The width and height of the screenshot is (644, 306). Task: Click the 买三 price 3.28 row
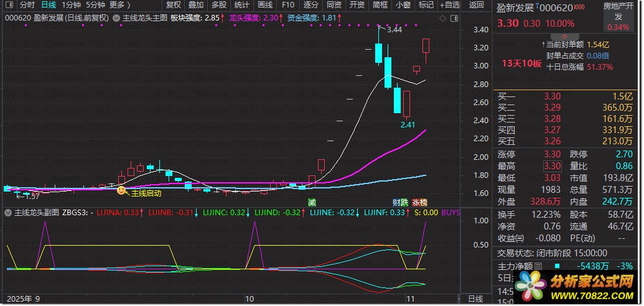(565, 119)
